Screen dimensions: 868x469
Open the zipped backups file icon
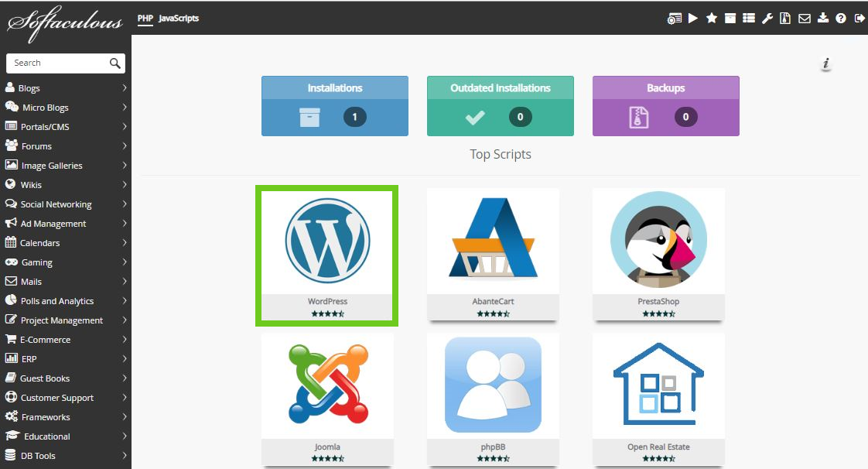point(785,19)
